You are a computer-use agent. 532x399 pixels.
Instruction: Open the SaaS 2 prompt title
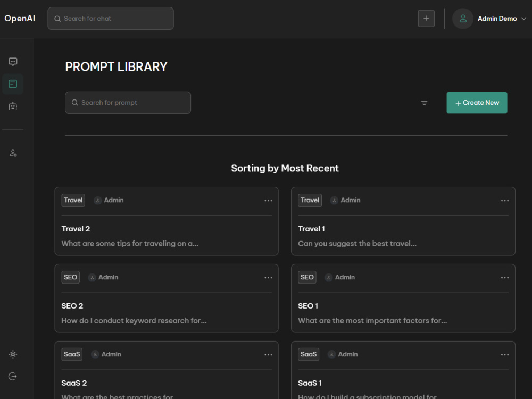pos(74,383)
